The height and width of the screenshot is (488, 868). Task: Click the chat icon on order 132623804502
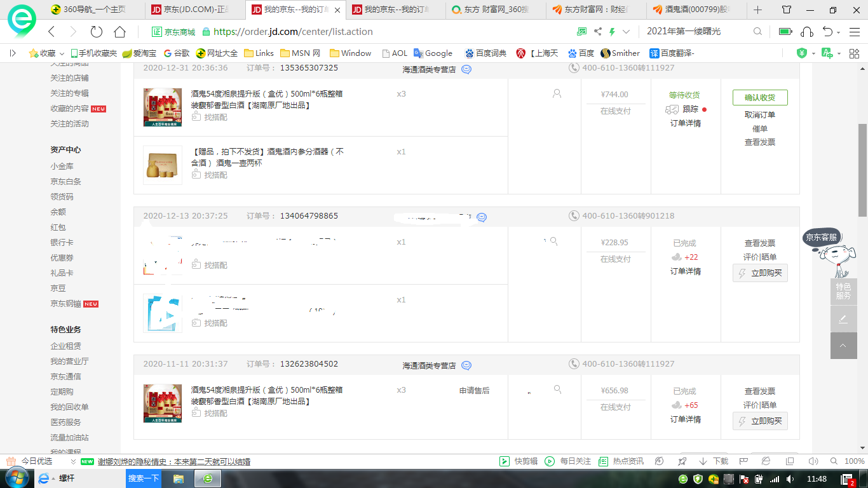466,365
